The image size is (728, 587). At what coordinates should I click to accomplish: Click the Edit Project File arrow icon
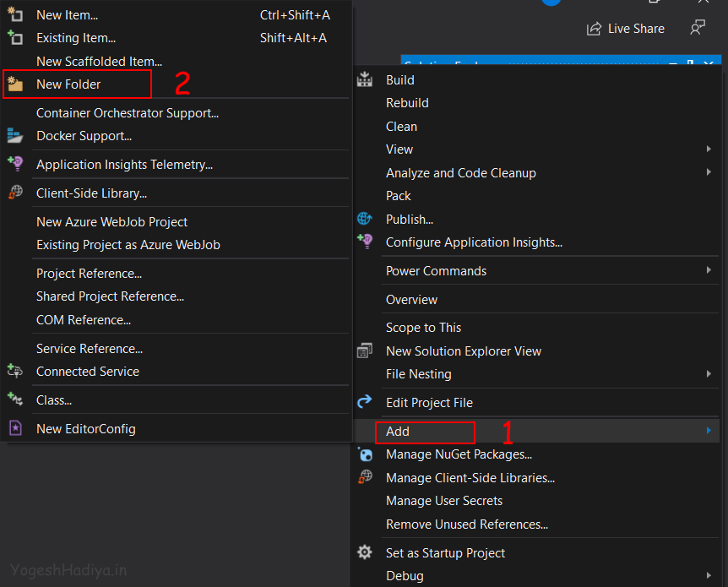[365, 402]
